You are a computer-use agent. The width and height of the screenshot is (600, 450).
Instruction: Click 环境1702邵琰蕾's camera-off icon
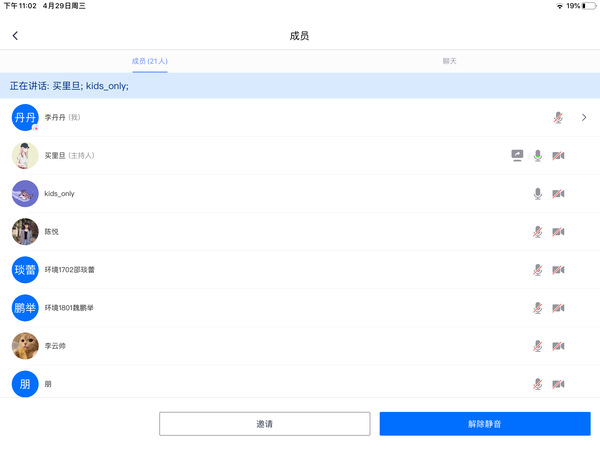558,270
